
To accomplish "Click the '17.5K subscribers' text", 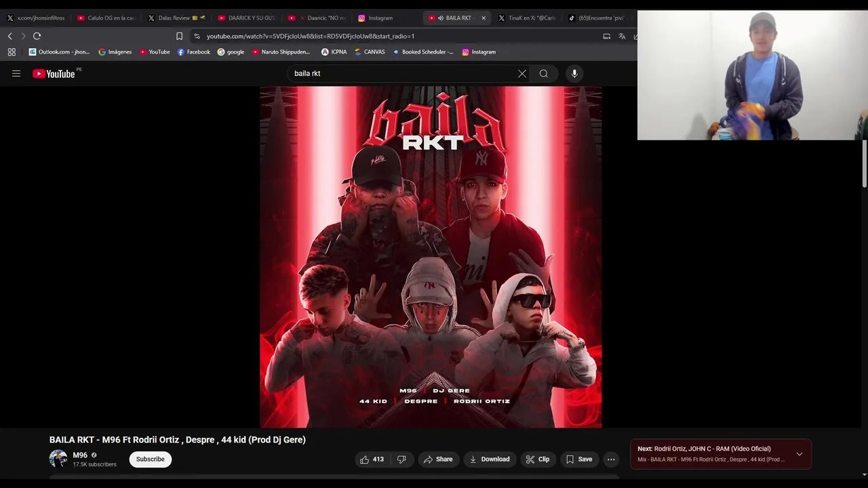I will [94, 465].
